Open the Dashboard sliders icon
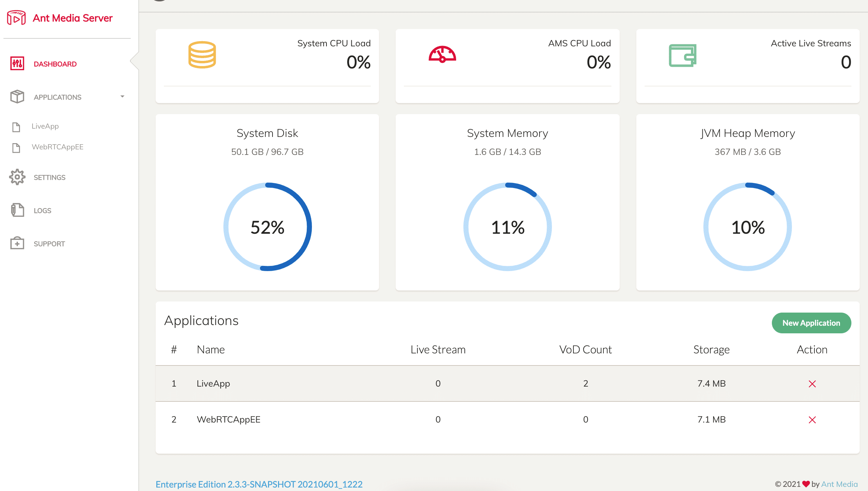 pyautogui.click(x=17, y=64)
